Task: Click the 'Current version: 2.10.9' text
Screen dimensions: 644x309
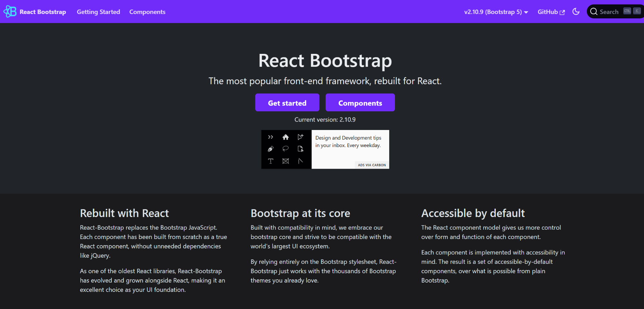Action: pyautogui.click(x=325, y=120)
